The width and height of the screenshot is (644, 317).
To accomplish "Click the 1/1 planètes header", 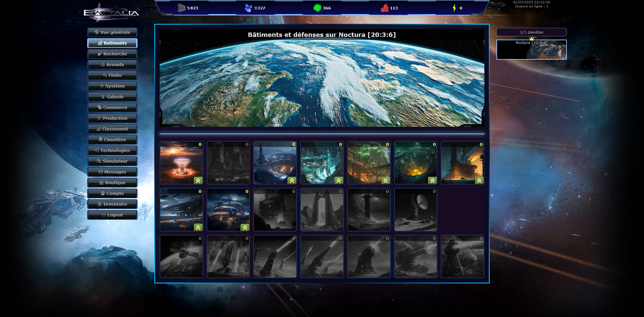I will [532, 32].
